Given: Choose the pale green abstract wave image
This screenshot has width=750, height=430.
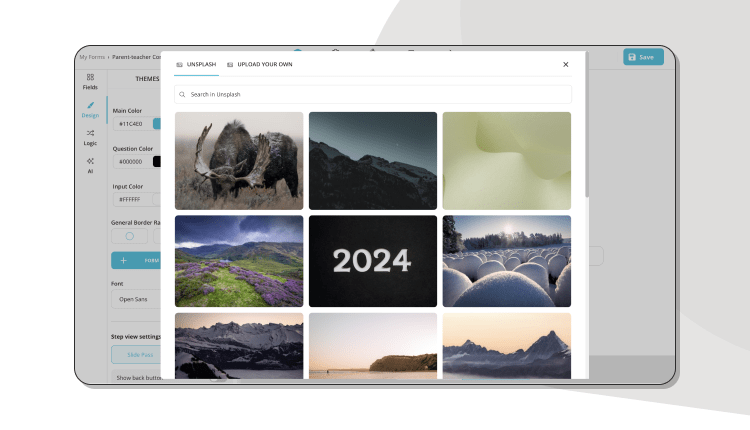Looking at the screenshot, I should click(x=506, y=160).
